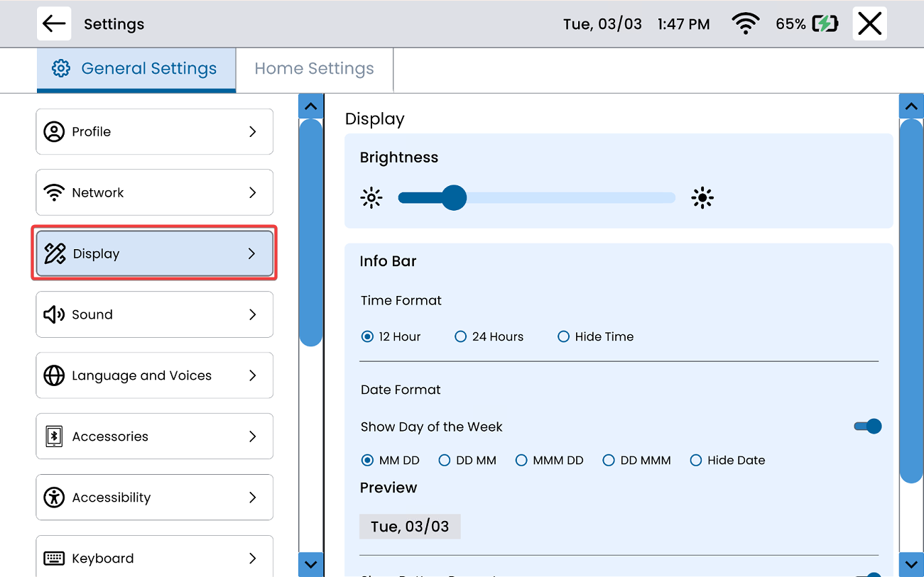
Task: Click the Language and Voices globe icon
Action: pos(54,375)
